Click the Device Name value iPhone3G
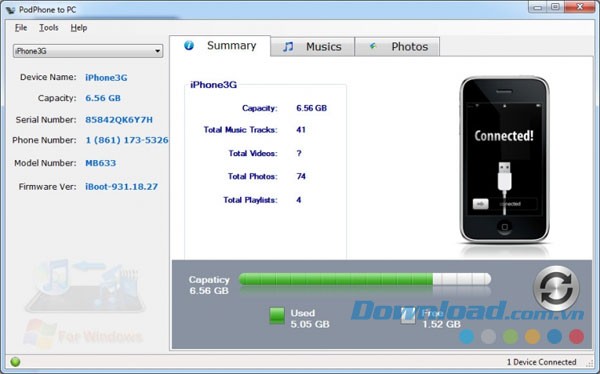 pos(106,78)
